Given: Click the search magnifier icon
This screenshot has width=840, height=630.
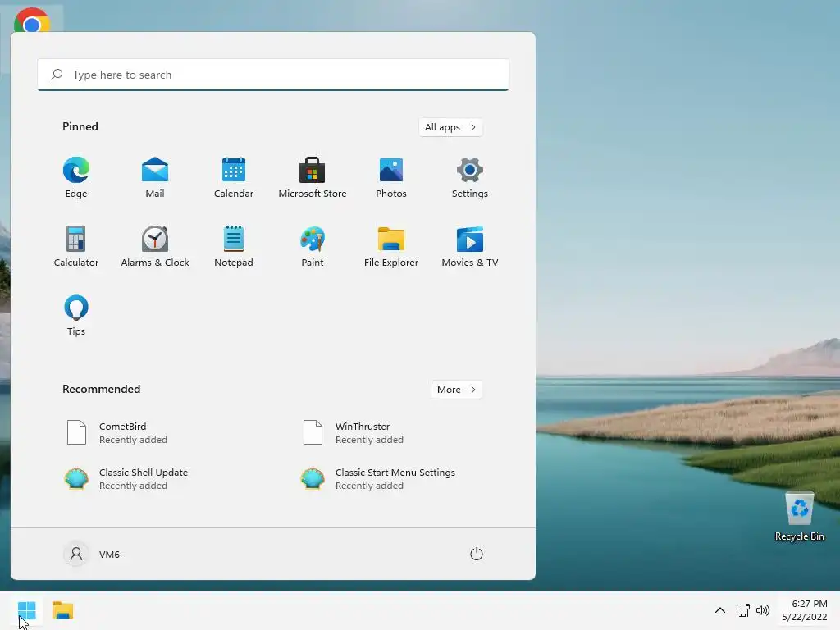Looking at the screenshot, I should 57,75.
